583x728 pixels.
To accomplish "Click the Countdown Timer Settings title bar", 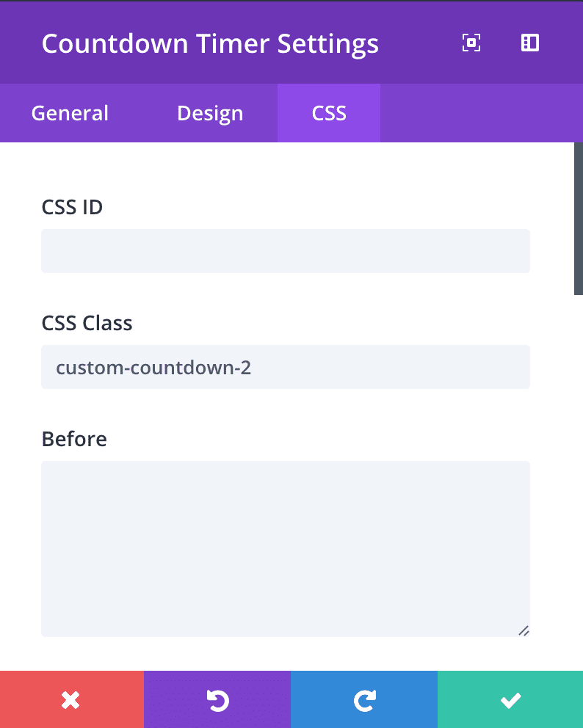I will [211, 43].
